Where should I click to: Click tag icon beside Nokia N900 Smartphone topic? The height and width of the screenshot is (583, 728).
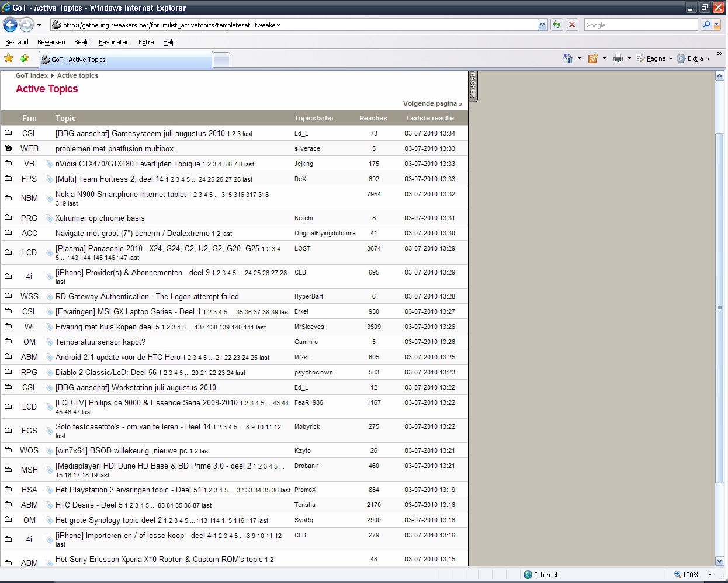(49, 199)
